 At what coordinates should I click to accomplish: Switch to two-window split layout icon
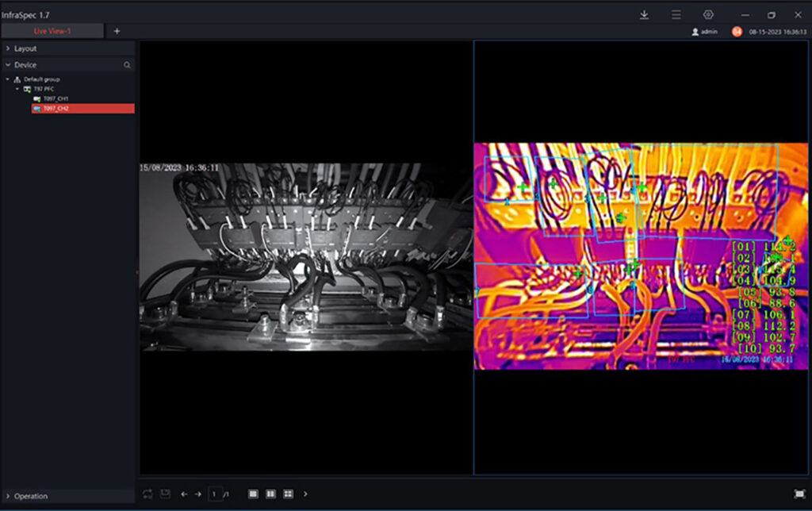[270, 494]
